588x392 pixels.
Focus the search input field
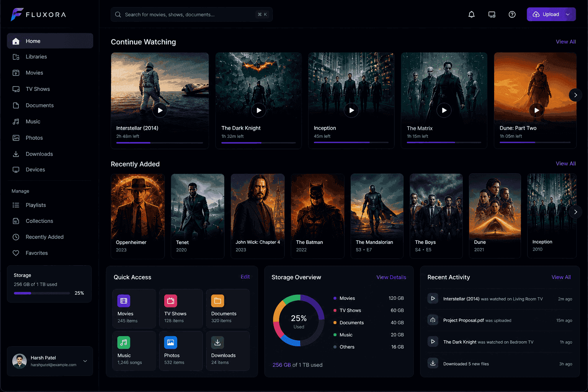click(x=192, y=15)
